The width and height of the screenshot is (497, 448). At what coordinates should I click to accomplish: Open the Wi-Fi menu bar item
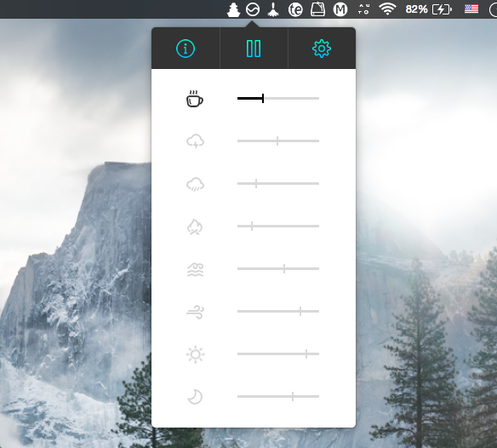click(387, 9)
